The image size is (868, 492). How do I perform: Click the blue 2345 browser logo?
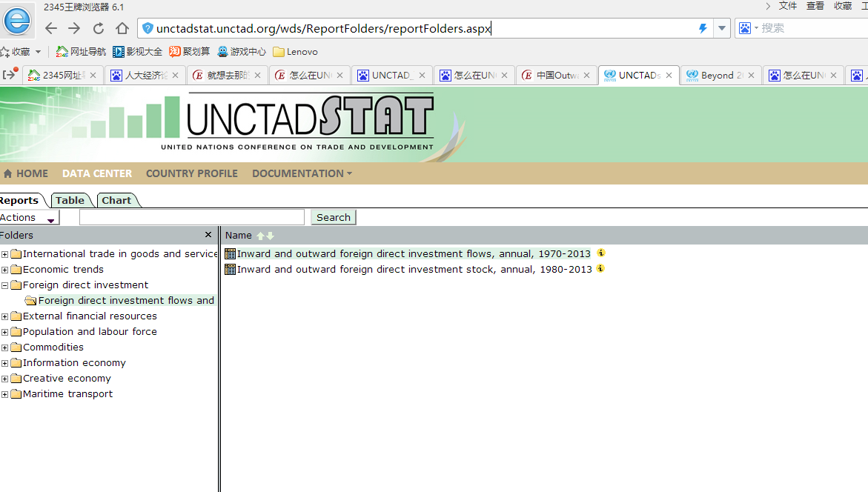tap(17, 21)
